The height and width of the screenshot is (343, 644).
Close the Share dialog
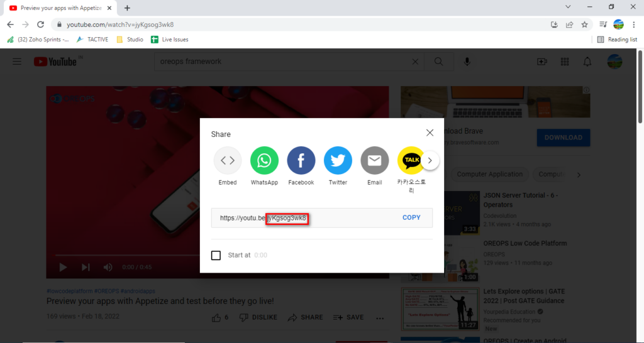430,133
